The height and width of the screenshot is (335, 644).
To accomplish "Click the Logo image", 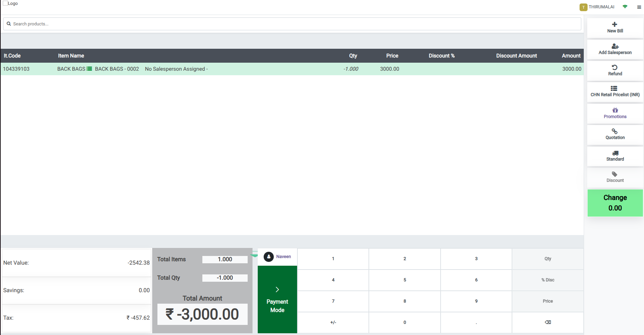I will tap(10, 3).
